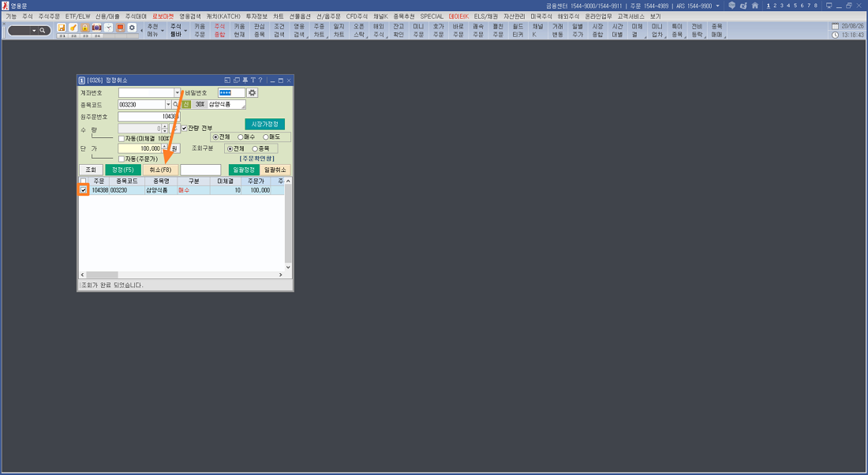The width and height of the screenshot is (868, 475).
Task: Click the clock icon beside 13:18:43
Action: pyautogui.click(x=835, y=35)
